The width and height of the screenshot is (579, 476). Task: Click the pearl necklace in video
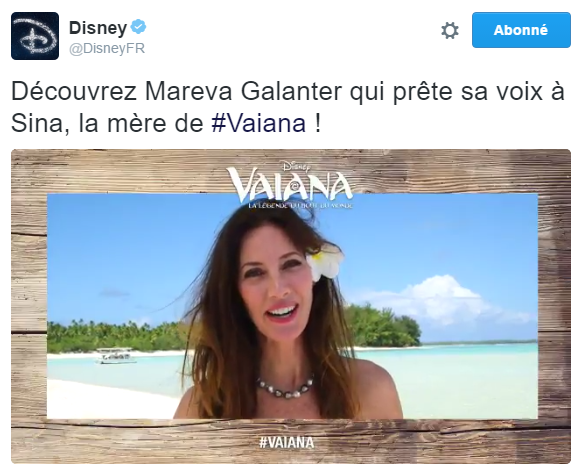[x=286, y=387]
